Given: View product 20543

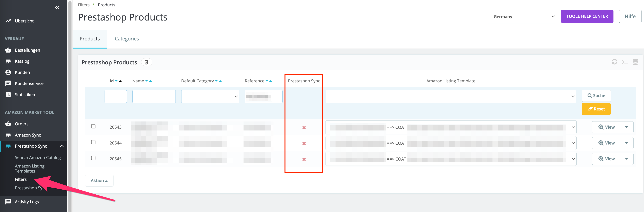Looking at the screenshot, I should tap(606, 127).
